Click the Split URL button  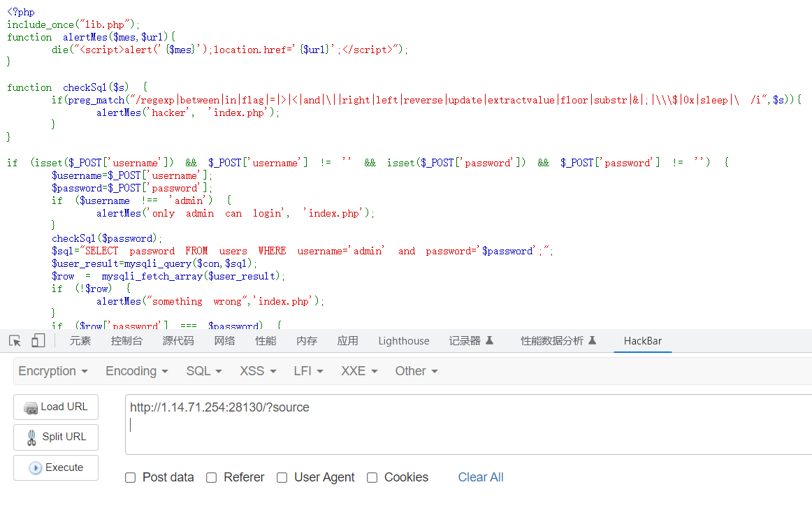click(x=56, y=437)
